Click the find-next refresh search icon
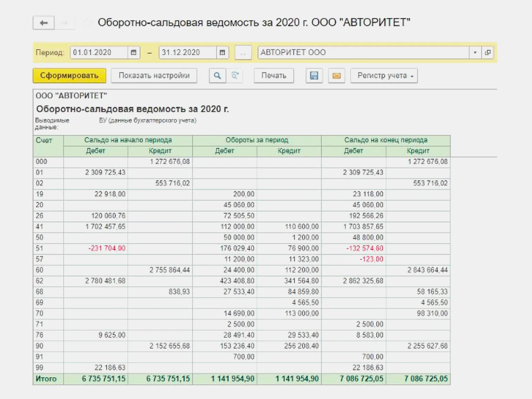This screenshot has width=532, height=399. (235, 76)
